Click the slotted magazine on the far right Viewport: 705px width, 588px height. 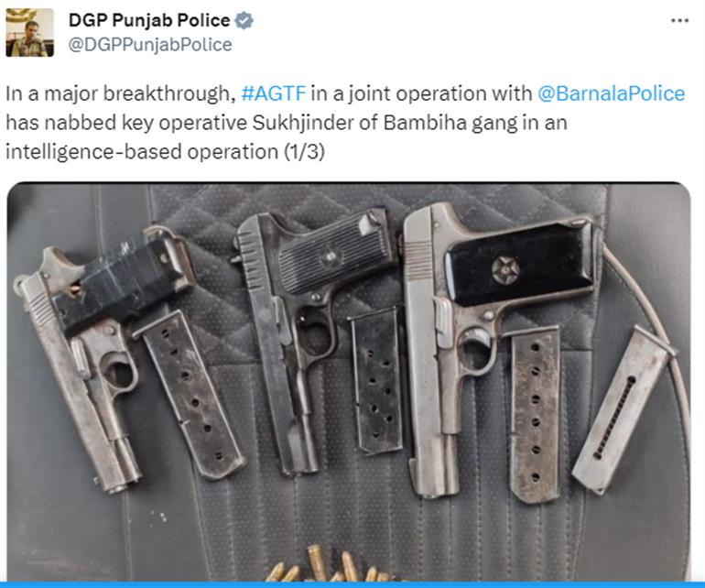[x=623, y=410]
